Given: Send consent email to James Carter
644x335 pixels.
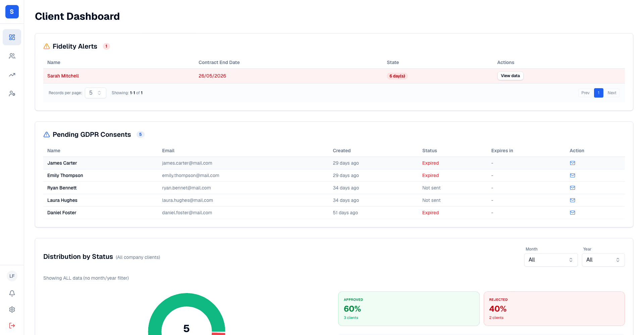Looking at the screenshot, I should coord(573,163).
